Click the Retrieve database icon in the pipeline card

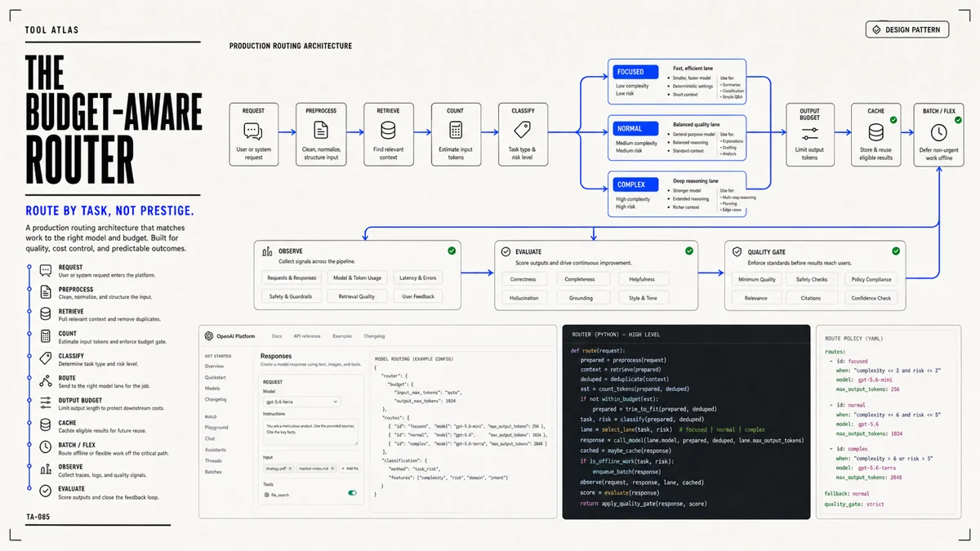[388, 130]
